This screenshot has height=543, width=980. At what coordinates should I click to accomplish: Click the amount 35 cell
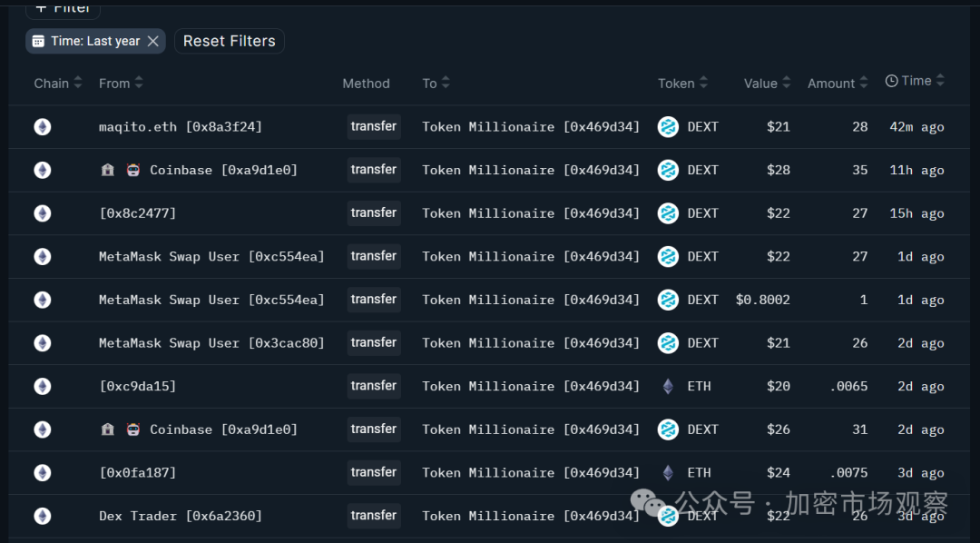point(860,170)
